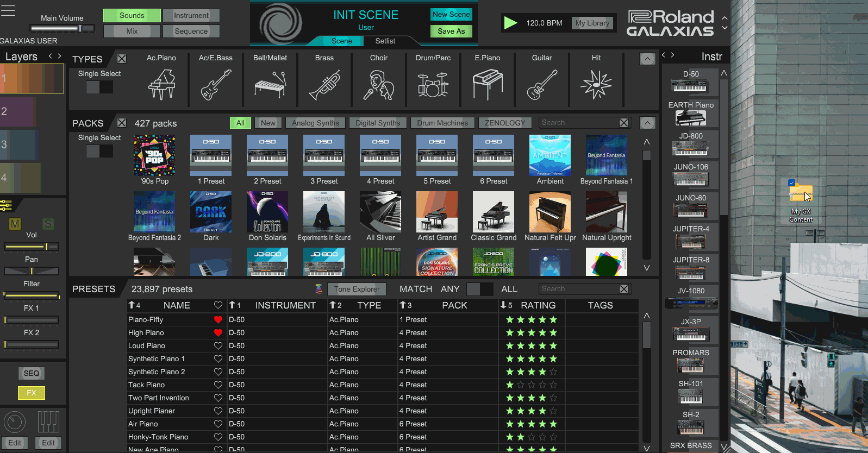Open the Sounds view
868x453 pixels.
132,15
